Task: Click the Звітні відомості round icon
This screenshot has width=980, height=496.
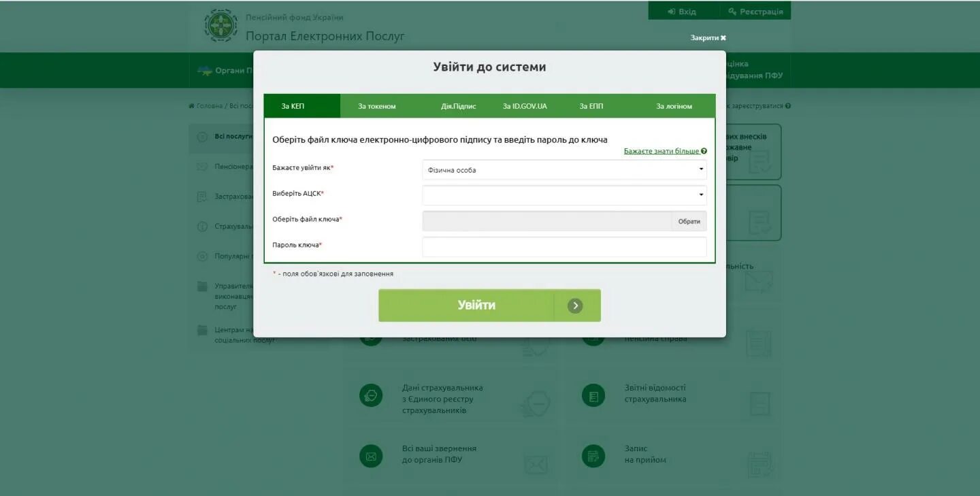Action: pos(593,396)
